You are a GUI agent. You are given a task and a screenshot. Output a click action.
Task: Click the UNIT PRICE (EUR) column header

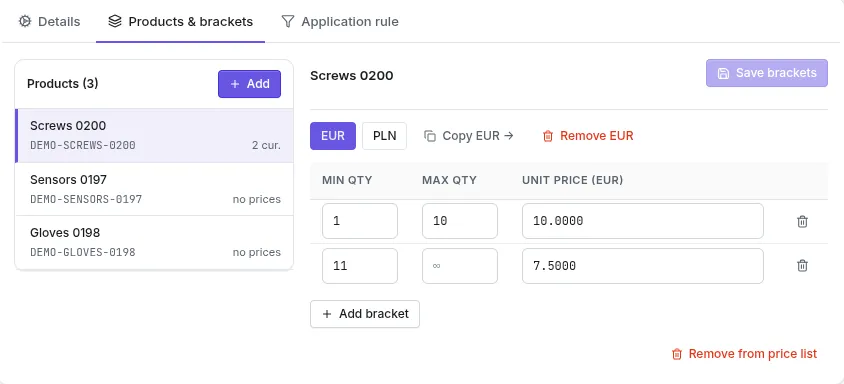click(573, 180)
